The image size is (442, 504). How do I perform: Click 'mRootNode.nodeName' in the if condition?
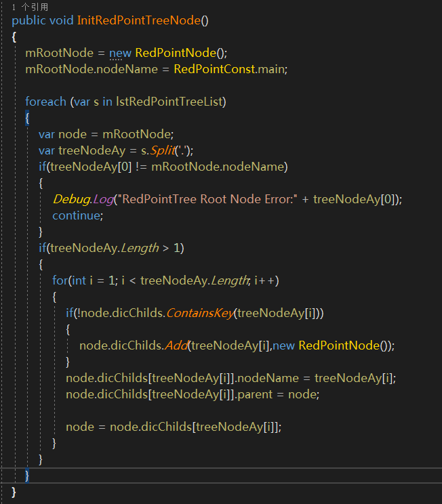[x=218, y=167]
